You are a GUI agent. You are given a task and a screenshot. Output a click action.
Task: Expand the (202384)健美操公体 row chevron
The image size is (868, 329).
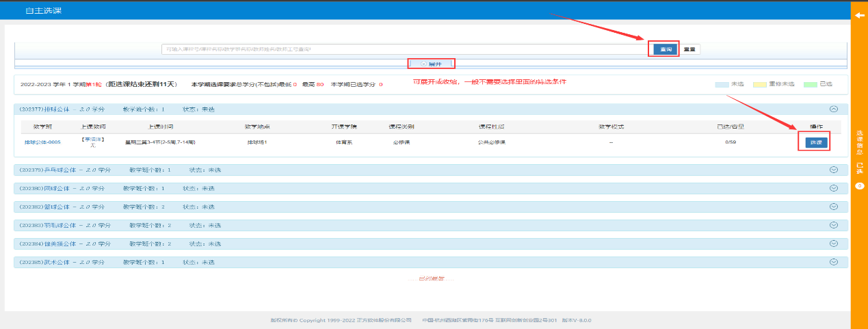833,244
